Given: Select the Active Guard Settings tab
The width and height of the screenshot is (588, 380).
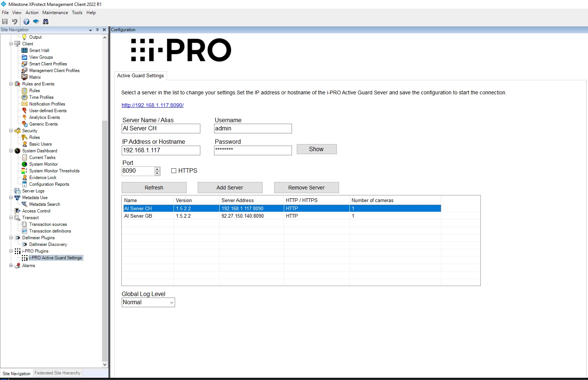Looking at the screenshot, I should [141, 75].
